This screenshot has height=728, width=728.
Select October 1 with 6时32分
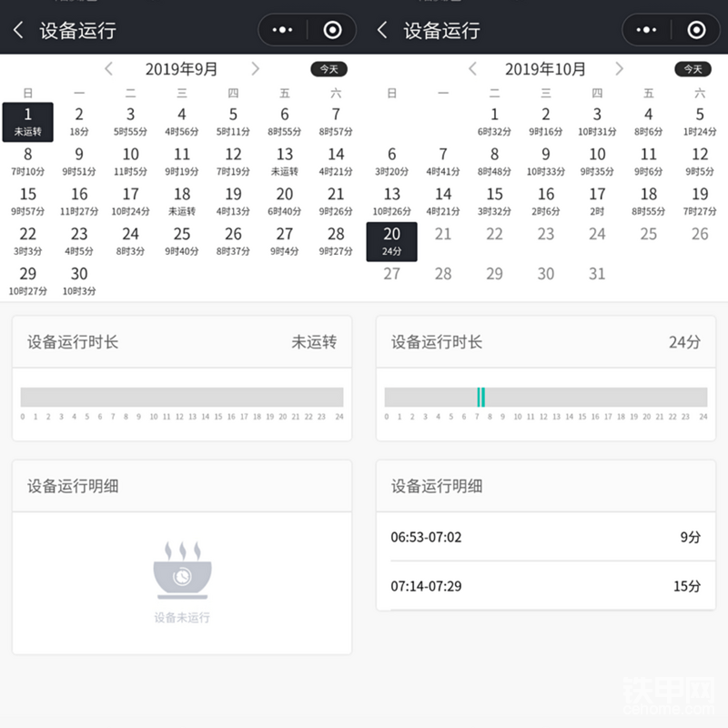[494, 122]
